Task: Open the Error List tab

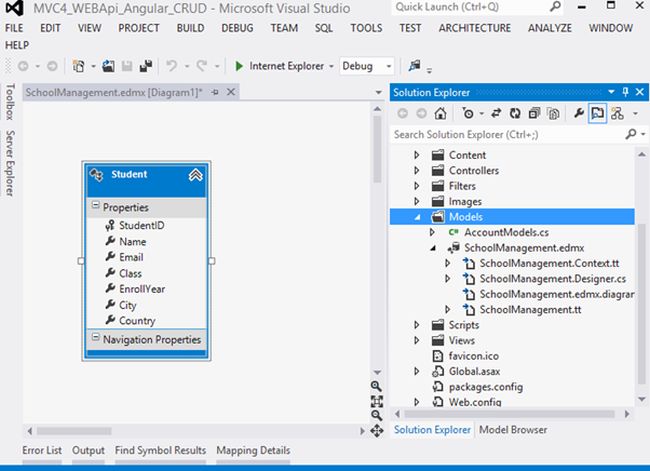Action: (x=42, y=450)
